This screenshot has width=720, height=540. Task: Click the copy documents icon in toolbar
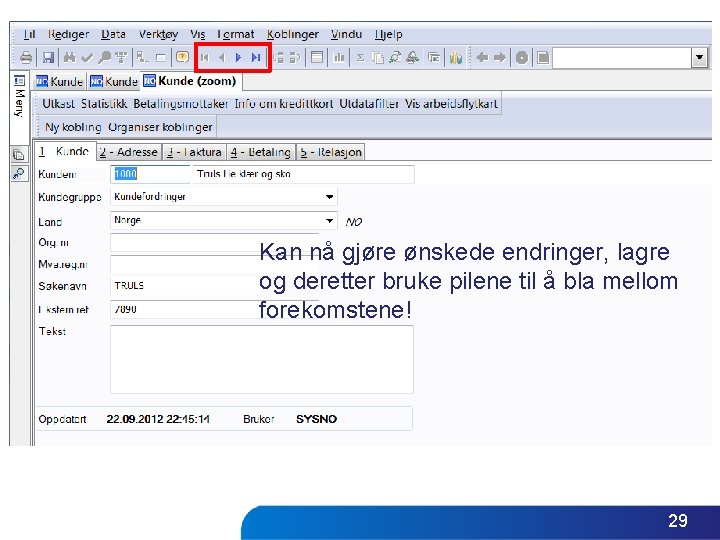click(377, 57)
